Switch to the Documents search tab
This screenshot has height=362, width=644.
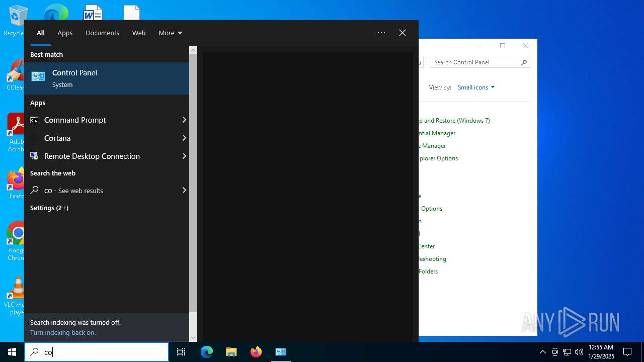tap(102, 33)
